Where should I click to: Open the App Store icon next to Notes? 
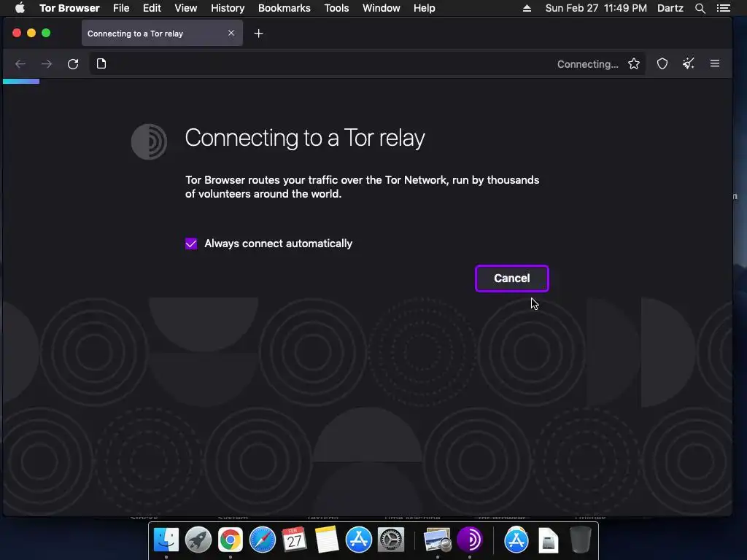(358, 540)
